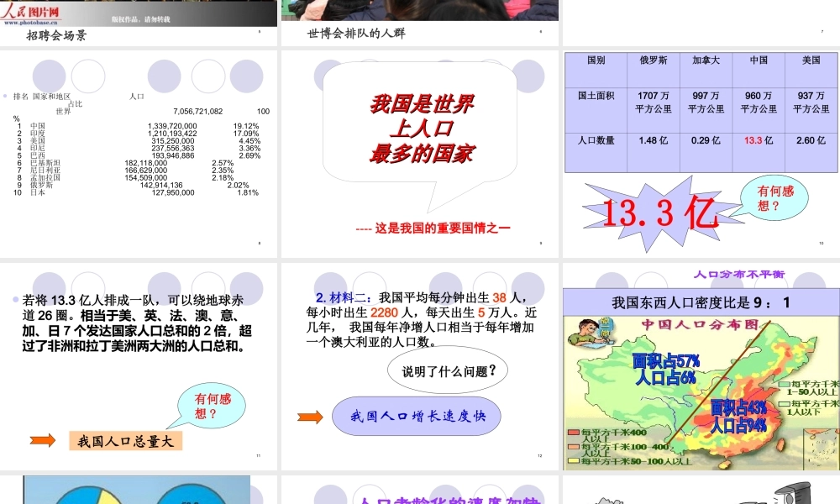Click the text 这是我国的重要国情之一

(x=443, y=228)
